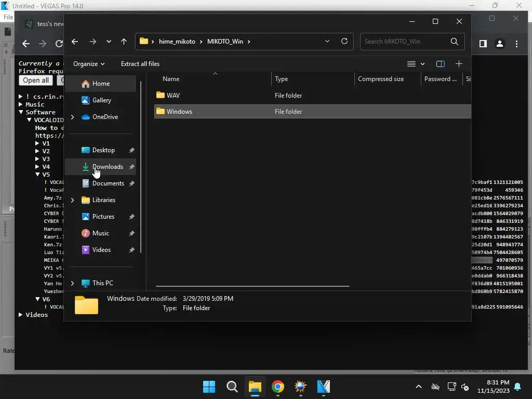
Task: Open the VEGAS Pro File menu
Action: click(x=8, y=17)
